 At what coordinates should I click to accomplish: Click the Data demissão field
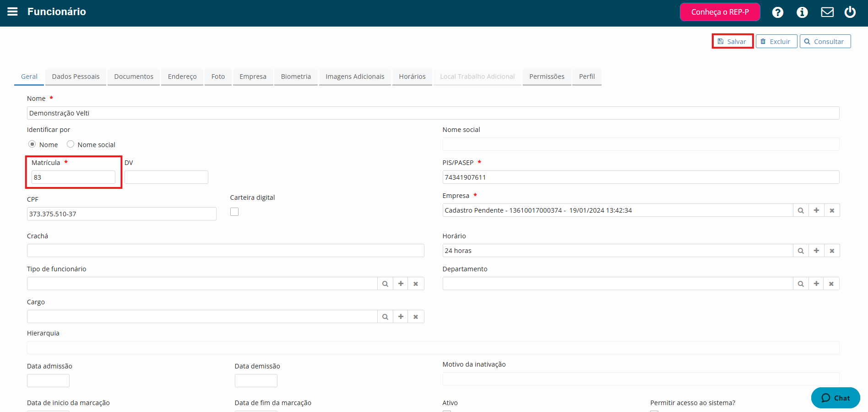click(x=256, y=381)
